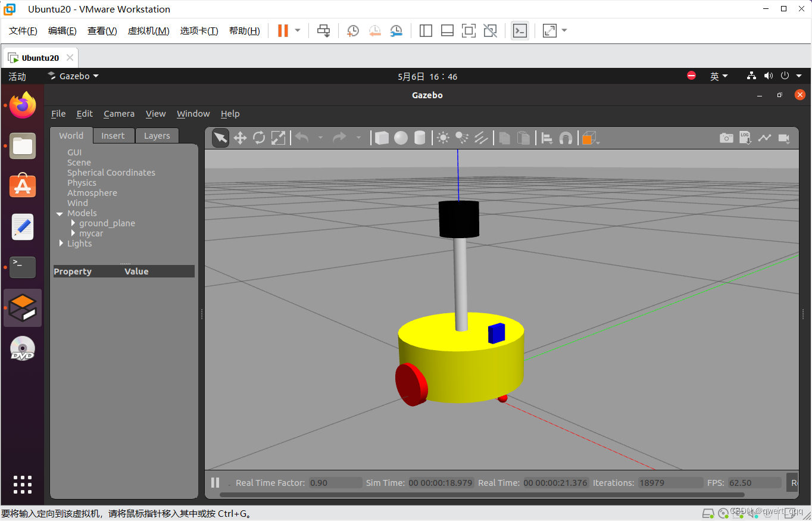Screen dimensions: 812x521
Task: Expand the mycar model
Action: (73, 233)
